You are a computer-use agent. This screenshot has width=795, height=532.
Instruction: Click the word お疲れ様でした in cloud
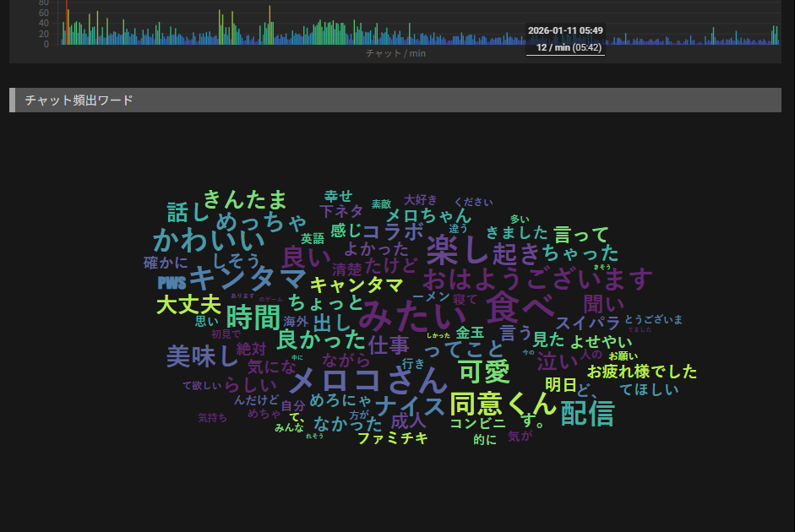click(642, 372)
